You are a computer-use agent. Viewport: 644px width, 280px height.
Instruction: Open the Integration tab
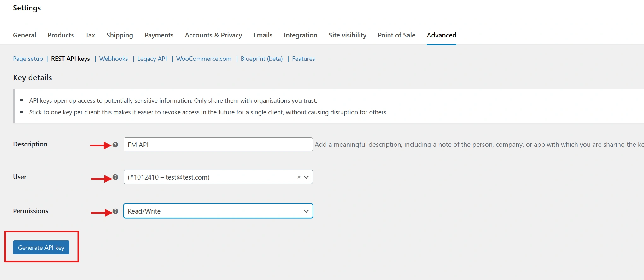pos(301,35)
